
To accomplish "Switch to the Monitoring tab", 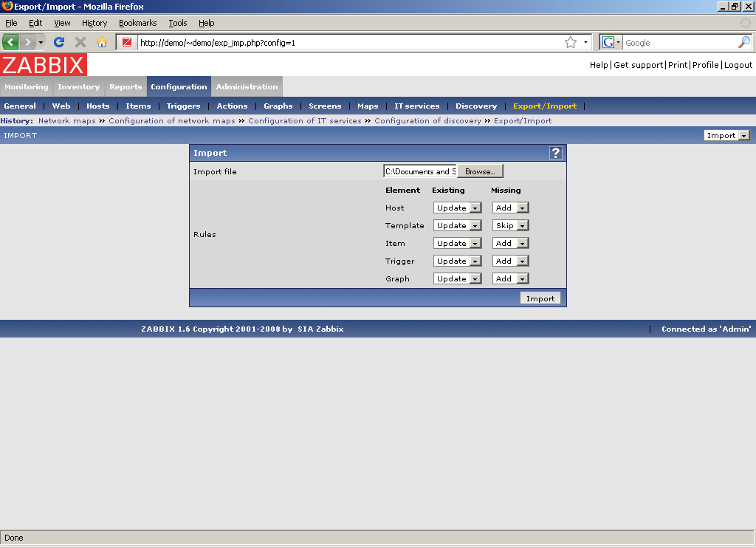I will tap(27, 87).
